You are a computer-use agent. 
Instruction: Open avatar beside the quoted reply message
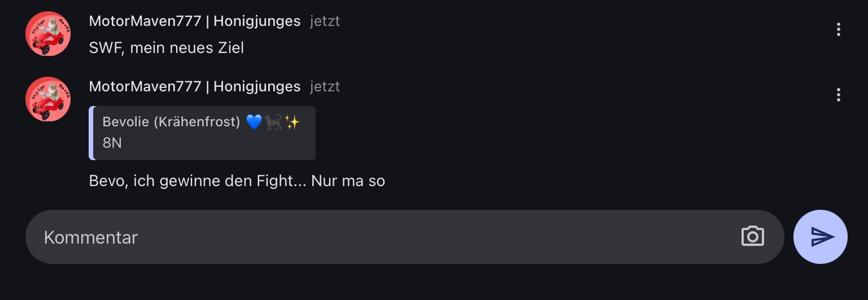[48, 99]
